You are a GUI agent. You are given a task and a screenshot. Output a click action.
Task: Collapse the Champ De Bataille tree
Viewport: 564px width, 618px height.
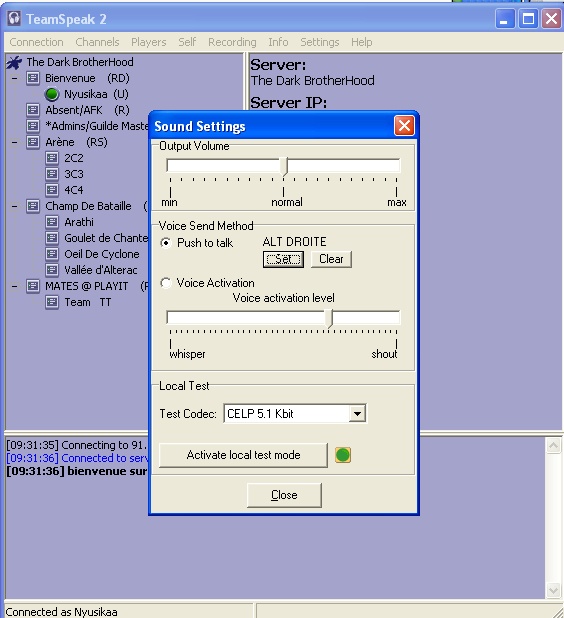click(14, 206)
